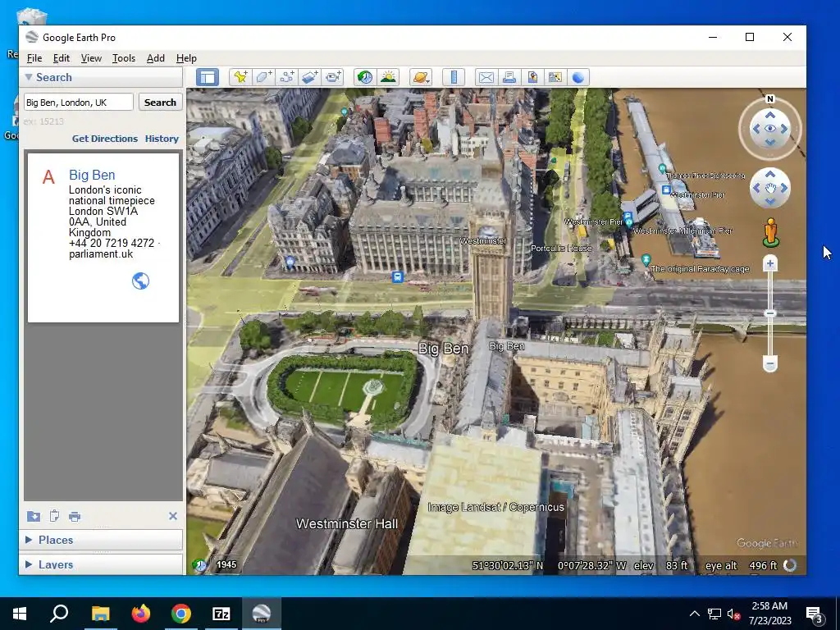Click the red A marker in results
840x630 pixels.
click(x=48, y=177)
